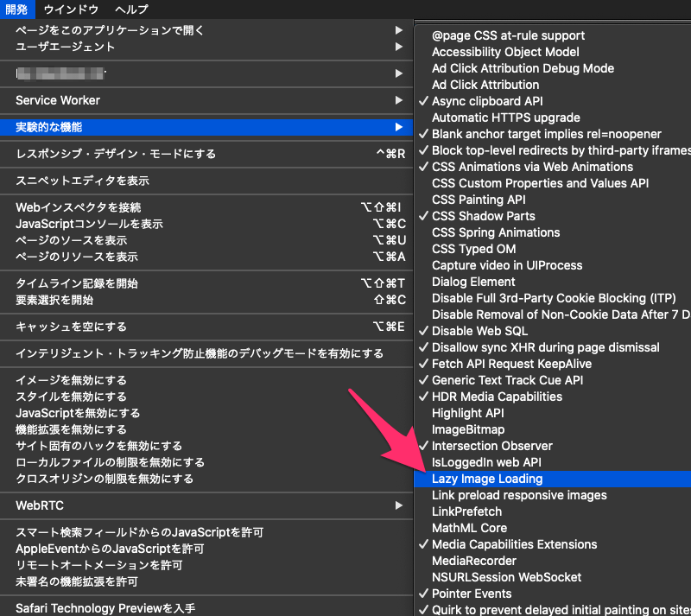Choose キャッシュを空にする

pos(206,327)
